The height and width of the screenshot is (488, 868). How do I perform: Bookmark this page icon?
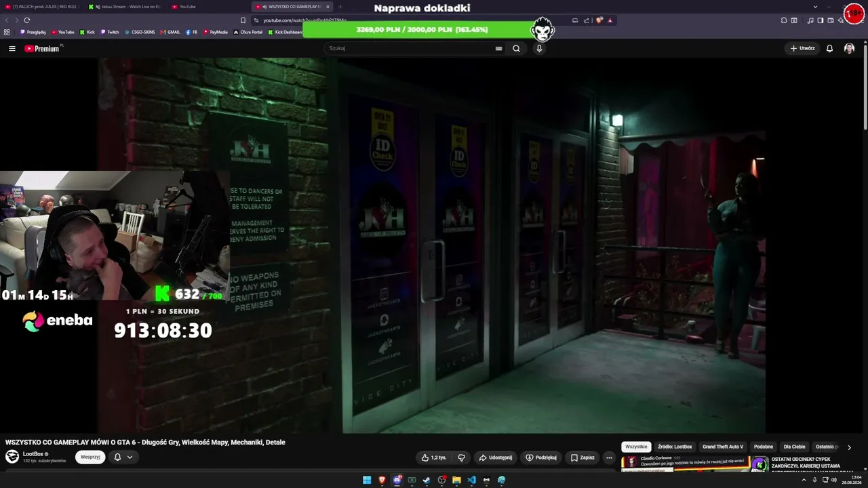(243, 20)
